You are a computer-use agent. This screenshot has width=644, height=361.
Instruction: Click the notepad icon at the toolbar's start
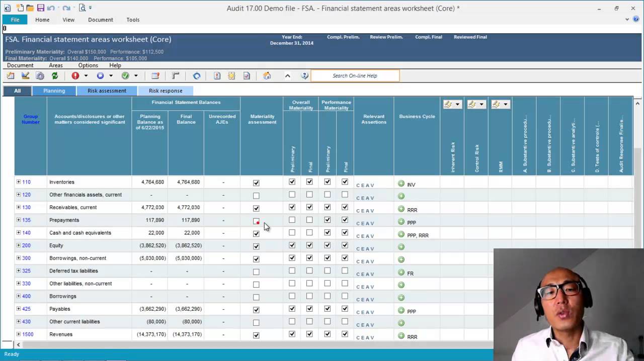click(x=11, y=76)
